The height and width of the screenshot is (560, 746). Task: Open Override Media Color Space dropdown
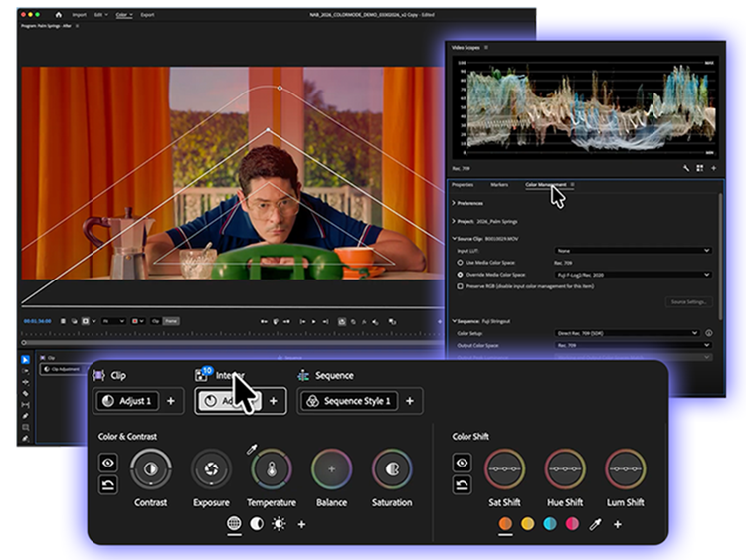point(633,274)
